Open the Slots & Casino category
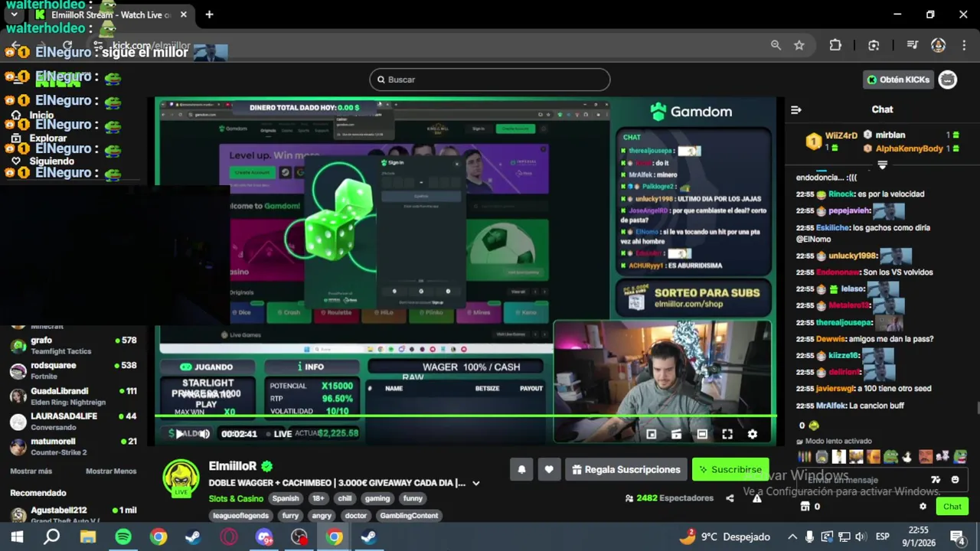This screenshot has height=551, width=980. [x=236, y=498]
